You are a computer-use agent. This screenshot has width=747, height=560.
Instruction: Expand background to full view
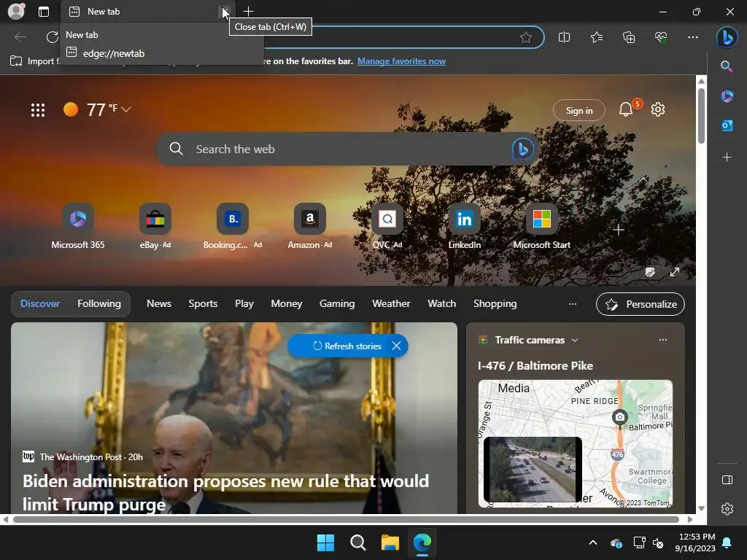tap(675, 273)
